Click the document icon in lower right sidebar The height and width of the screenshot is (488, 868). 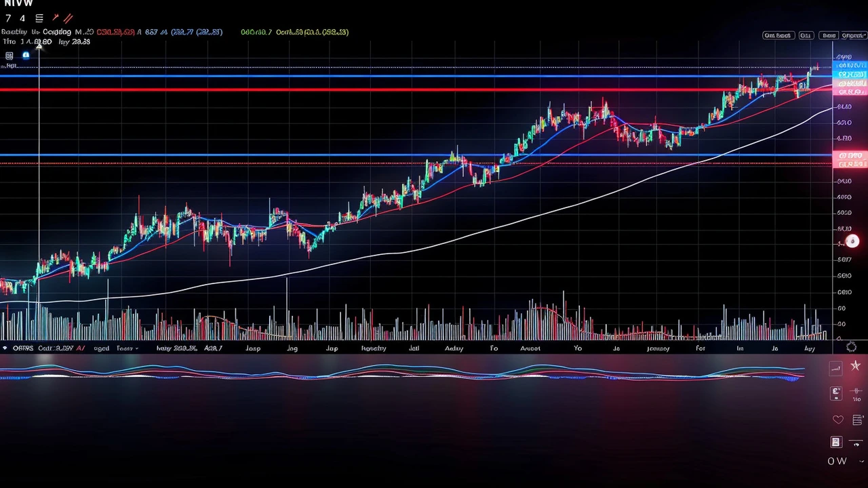[835, 442]
